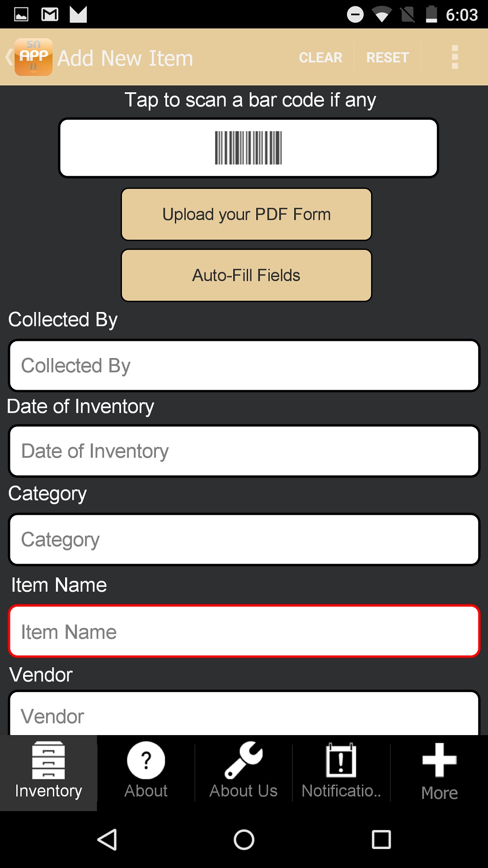Focus the red-outlined Item Name field
Screen dimensions: 488x868
(244, 631)
